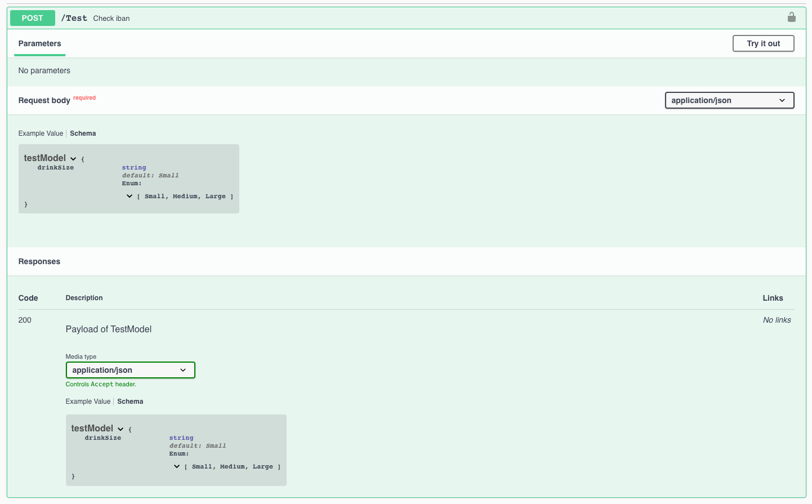Switch to Example Value in response section
Image resolution: width=812 pixels, height=504 pixels.
pyautogui.click(x=88, y=401)
